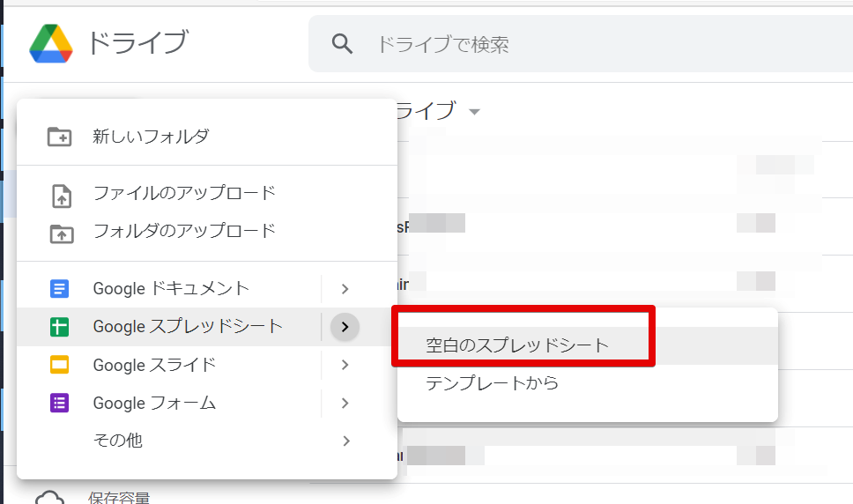
Task: Expand Google フォーム submenu arrow
Action: (345, 403)
